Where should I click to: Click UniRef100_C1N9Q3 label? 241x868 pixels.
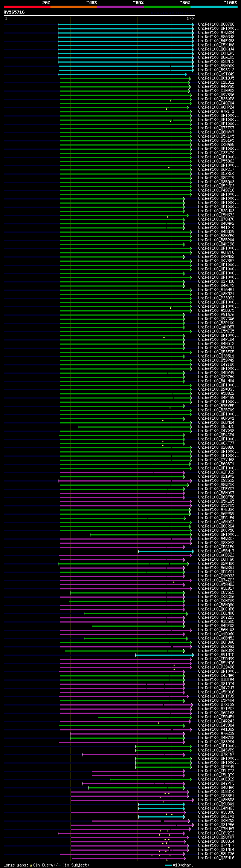(x=216, y=91)
